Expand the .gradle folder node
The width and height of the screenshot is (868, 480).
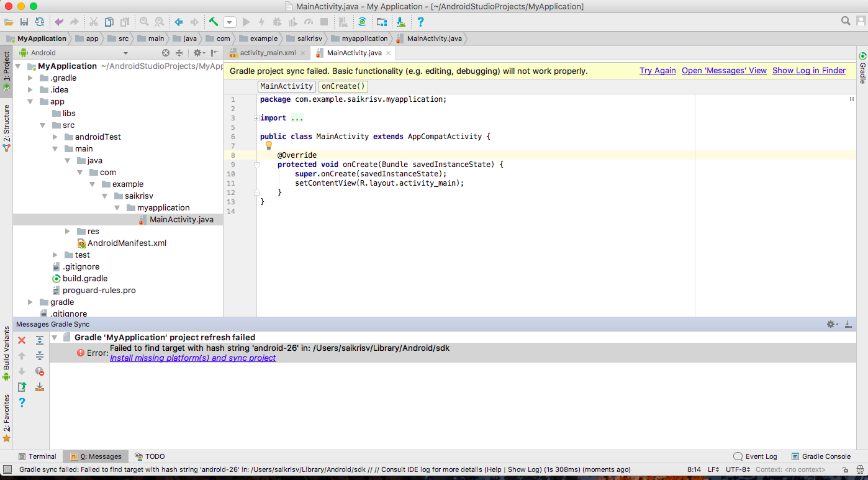tap(30, 78)
